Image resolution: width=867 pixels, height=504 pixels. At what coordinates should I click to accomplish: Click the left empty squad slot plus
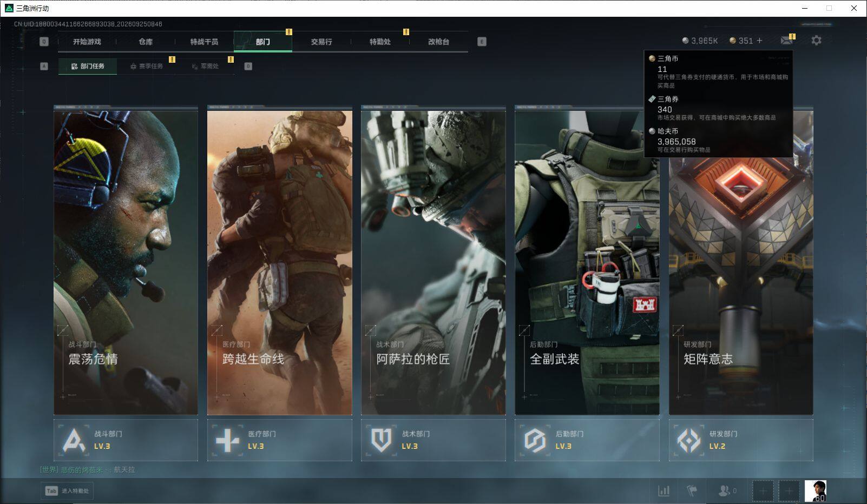[763, 491]
